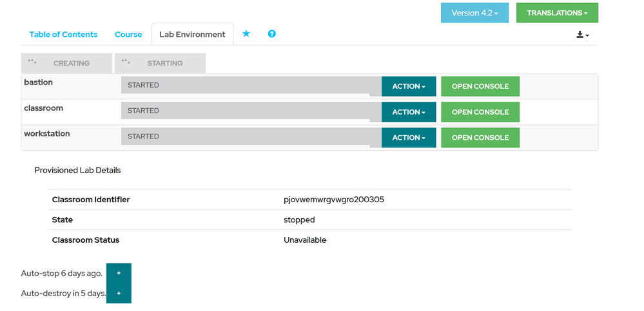Expand the Action menu for bastion

(x=409, y=86)
